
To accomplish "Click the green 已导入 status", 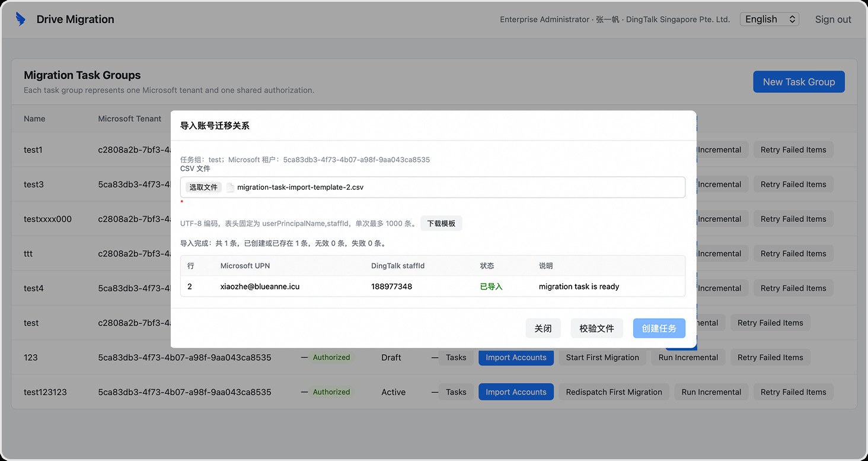I will [491, 286].
